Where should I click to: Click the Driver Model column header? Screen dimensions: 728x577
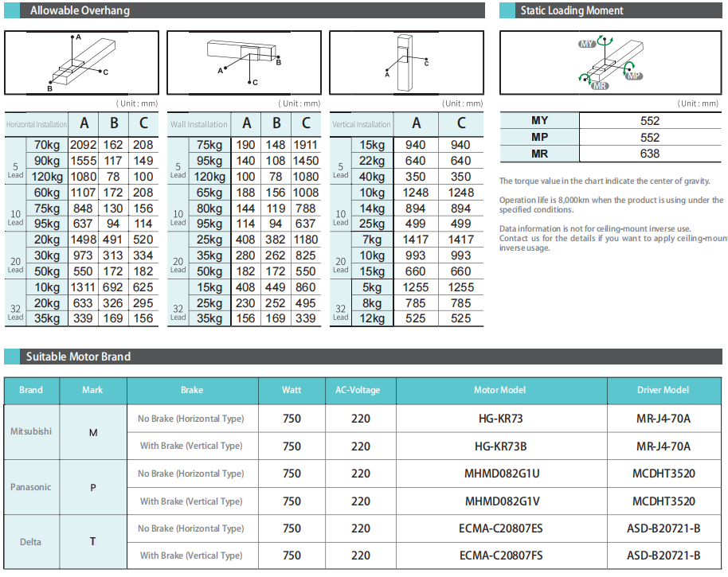(x=663, y=390)
